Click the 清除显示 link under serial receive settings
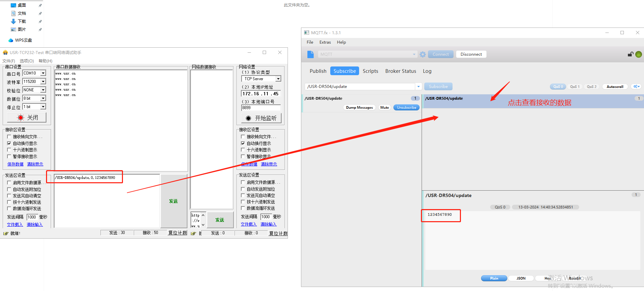The height and width of the screenshot is (291, 644). [35, 164]
